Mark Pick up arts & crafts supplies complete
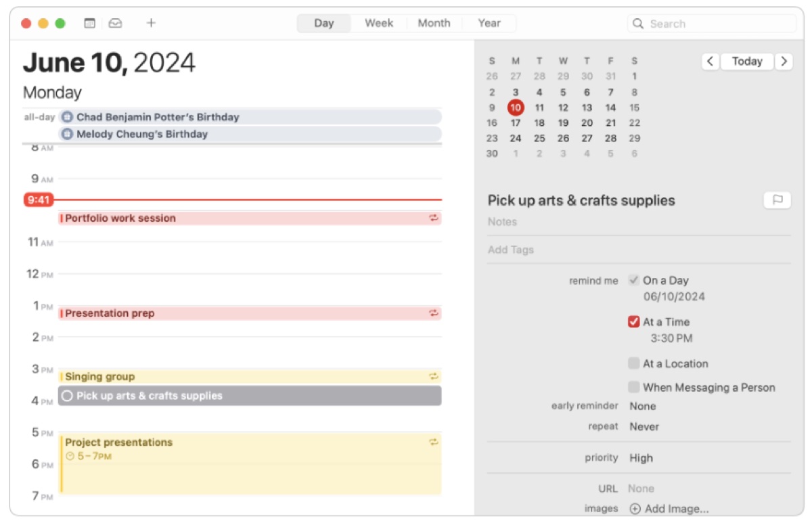The height and width of the screenshot is (525, 812). [66, 395]
